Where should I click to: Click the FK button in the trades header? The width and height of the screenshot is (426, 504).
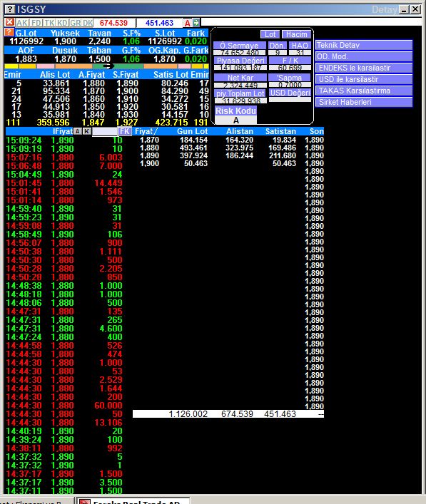(125, 131)
